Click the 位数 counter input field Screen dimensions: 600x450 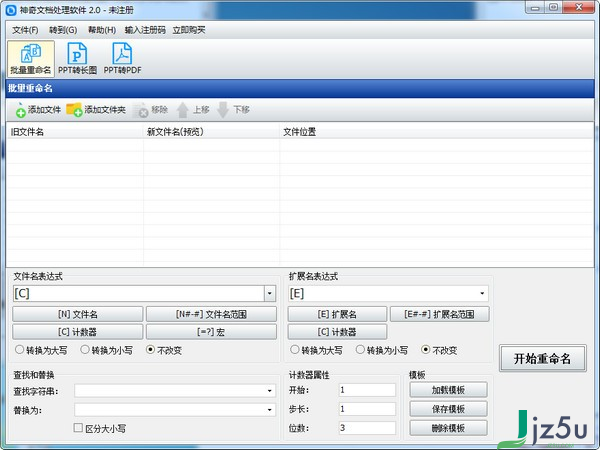point(367,428)
